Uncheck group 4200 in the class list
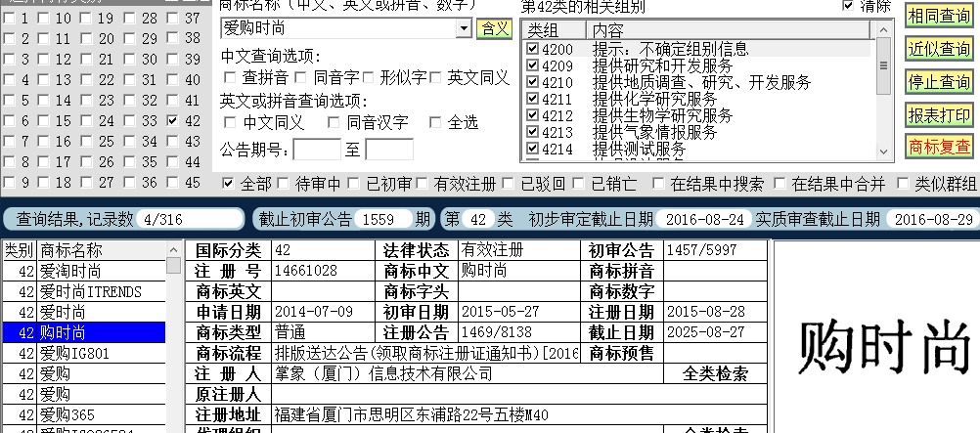 (532, 49)
